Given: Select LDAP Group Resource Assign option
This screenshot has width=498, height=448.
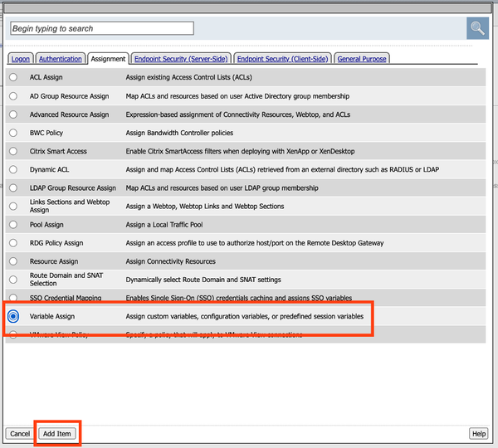Looking at the screenshot, I should (x=13, y=188).
